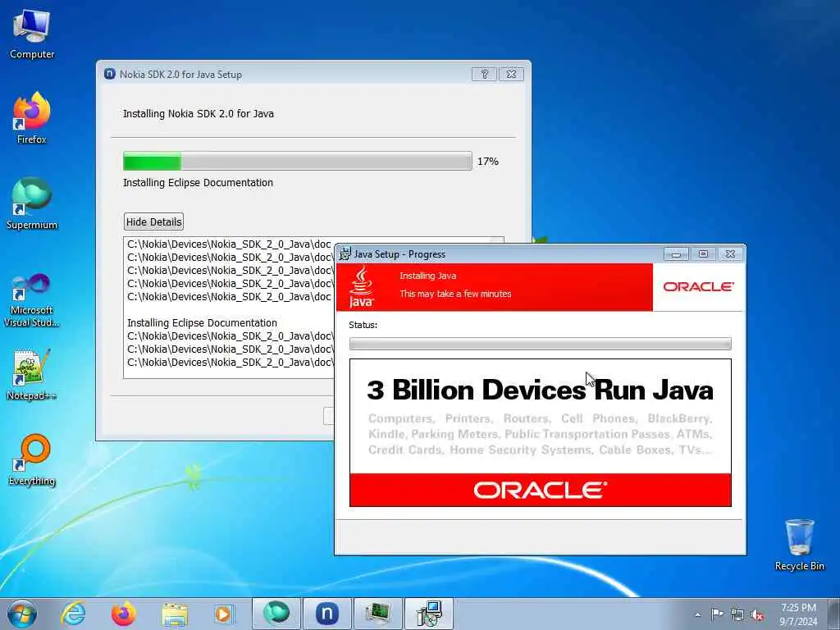Click the Java Setup status progress bar
This screenshot has height=630, width=840.
coord(540,344)
